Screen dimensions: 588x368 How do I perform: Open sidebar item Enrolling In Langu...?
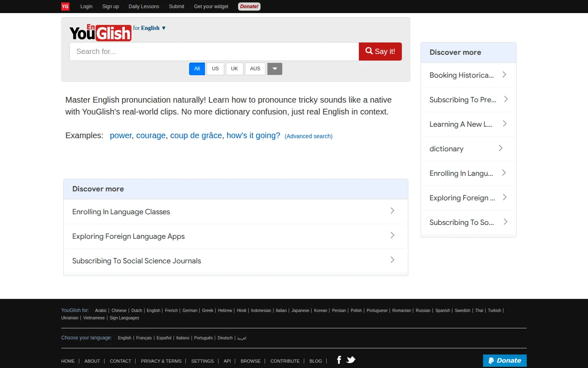(468, 173)
